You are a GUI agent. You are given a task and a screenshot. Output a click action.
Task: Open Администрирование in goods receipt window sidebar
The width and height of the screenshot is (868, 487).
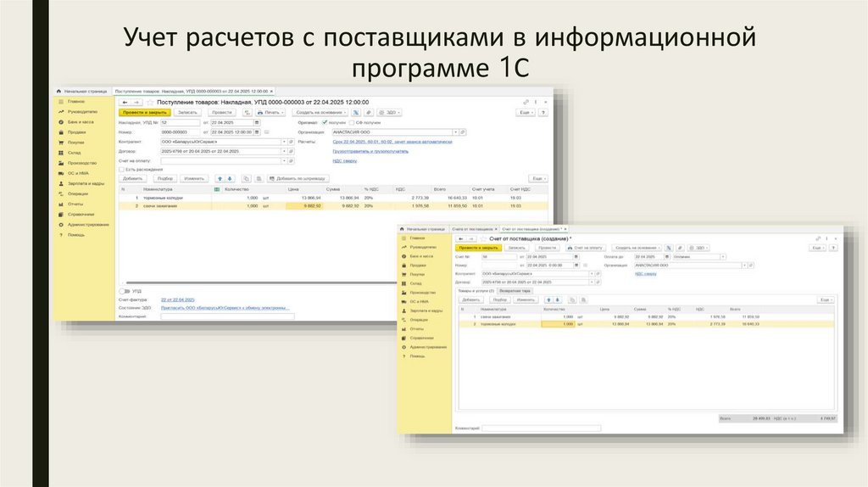point(84,225)
